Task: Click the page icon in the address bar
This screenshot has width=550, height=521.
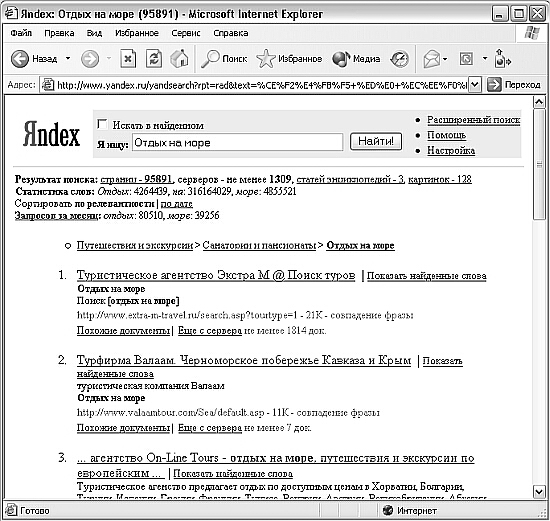Action: pyautogui.click(x=48, y=85)
